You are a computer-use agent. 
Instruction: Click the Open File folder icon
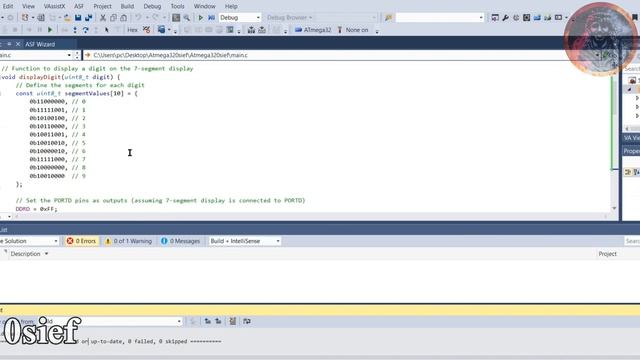point(67,18)
